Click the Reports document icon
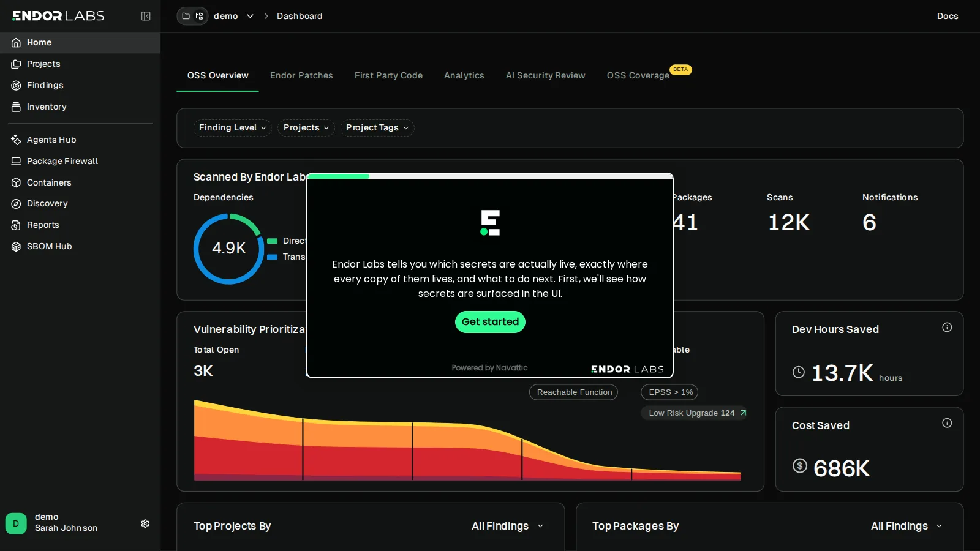Screen dimensions: 980x551 [x=16, y=225]
